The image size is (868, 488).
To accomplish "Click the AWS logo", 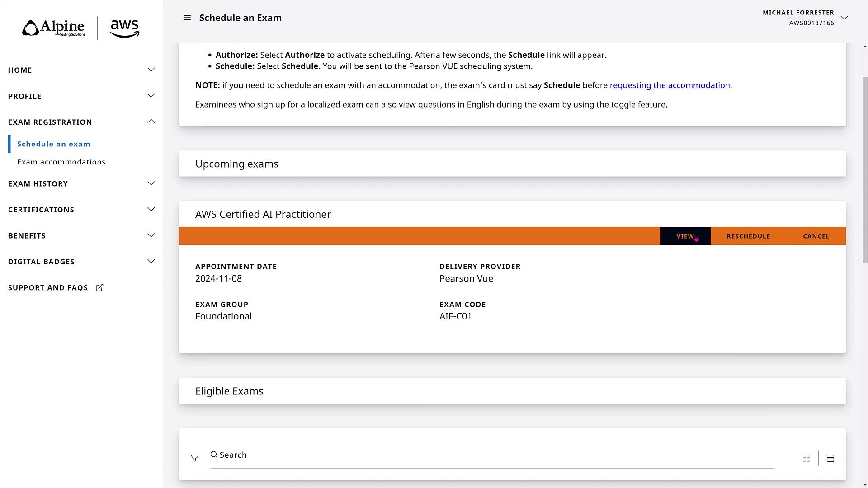I will tap(124, 28).
